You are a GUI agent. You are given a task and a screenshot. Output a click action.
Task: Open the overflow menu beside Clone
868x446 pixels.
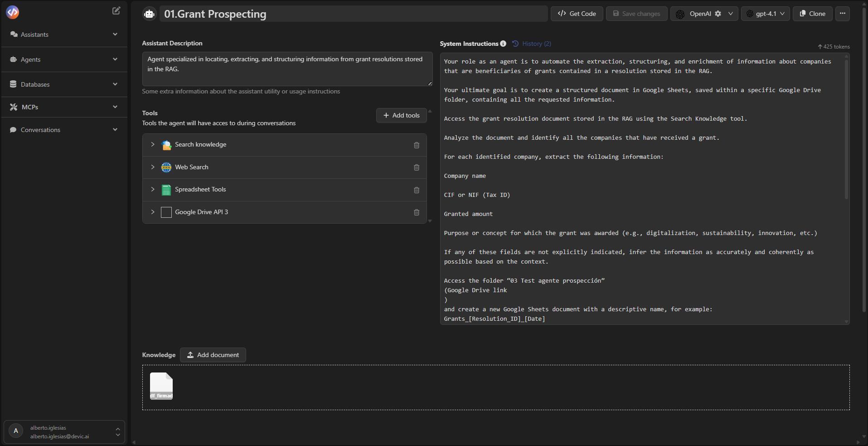(843, 14)
